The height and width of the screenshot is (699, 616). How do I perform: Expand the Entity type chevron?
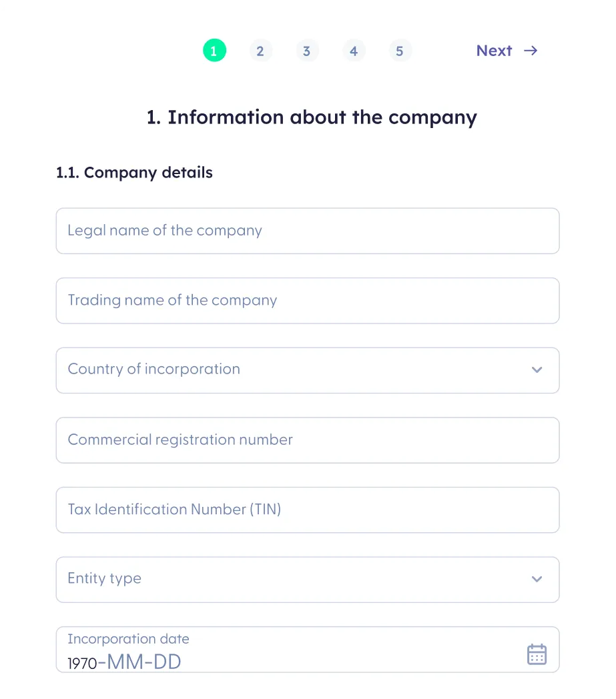[537, 579]
